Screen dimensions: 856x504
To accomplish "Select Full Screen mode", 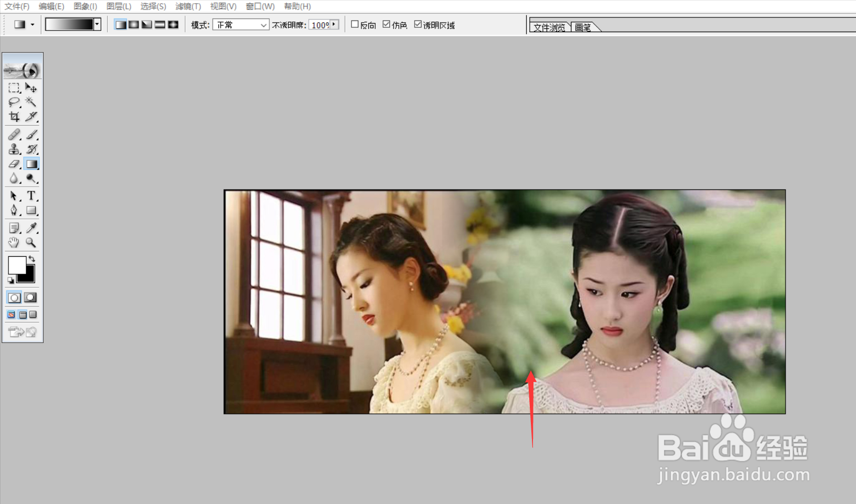I will (x=33, y=315).
